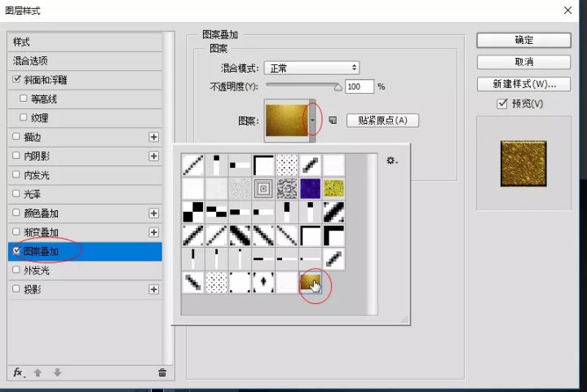This screenshot has width=587, height=392.
Task: Uncheck the 斜面和浮雕 checkbox
Action: click(x=18, y=80)
